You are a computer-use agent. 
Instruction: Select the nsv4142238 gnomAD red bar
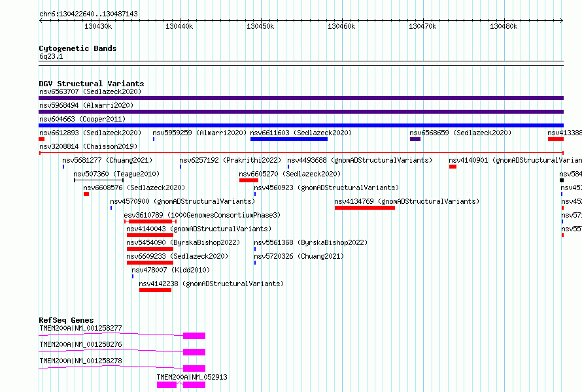[x=155, y=290]
